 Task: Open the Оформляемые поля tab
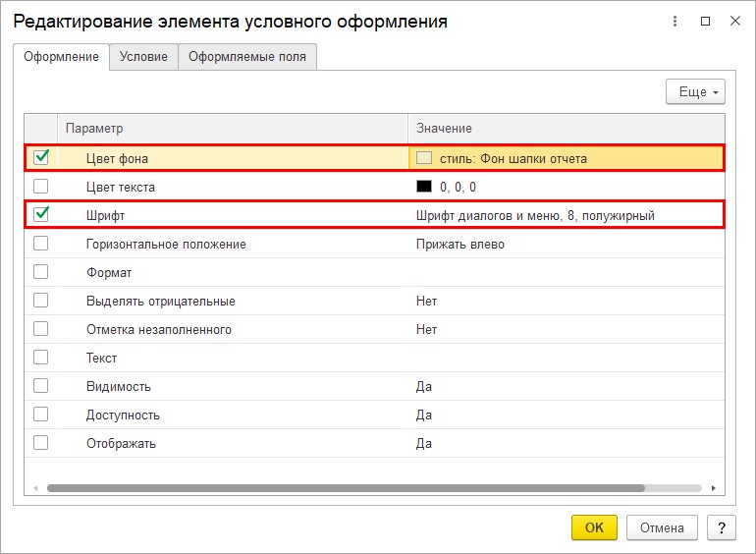[x=247, y=57]
